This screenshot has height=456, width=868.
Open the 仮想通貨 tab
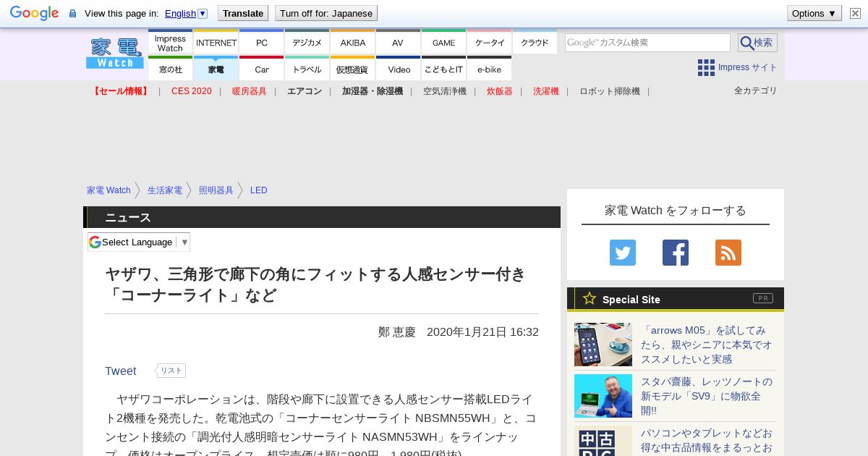tap(352, 69)
